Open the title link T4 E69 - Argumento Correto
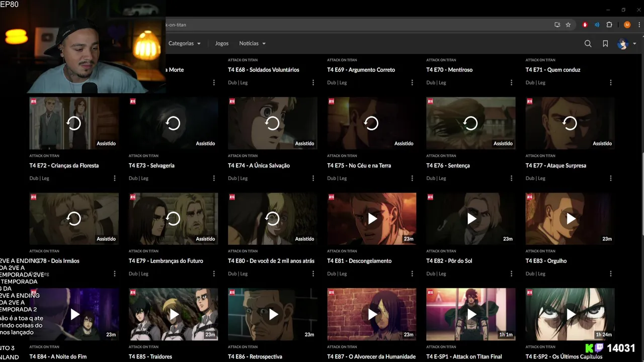Viewport: 644px width, 362px height. [x=361, y=70]
